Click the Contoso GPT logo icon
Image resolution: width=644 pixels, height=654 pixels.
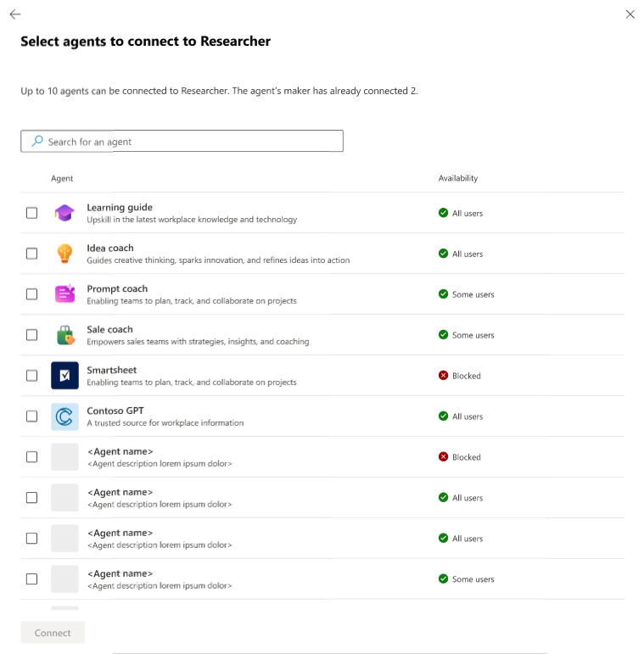click(64, 416)
